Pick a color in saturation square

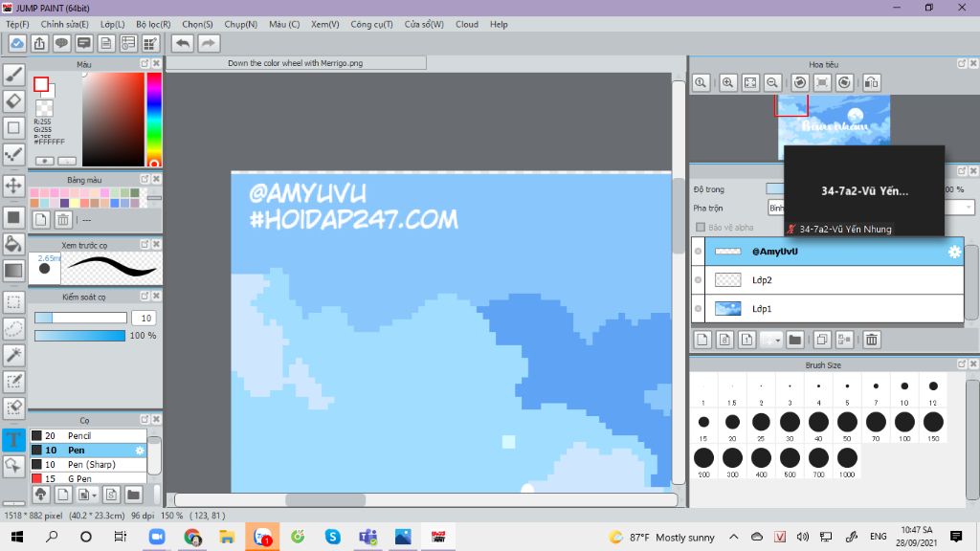113,119
